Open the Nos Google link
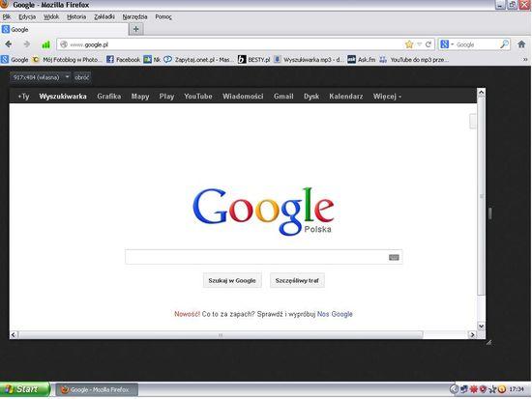The width and height of the screenshot is (532, 399). tap(335, 314)
